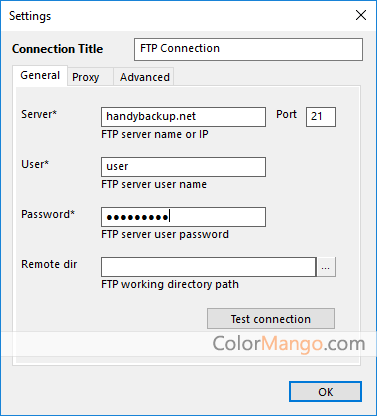Click the Test connection button
Screen dimensions: 377x416
tap(271, 319)
